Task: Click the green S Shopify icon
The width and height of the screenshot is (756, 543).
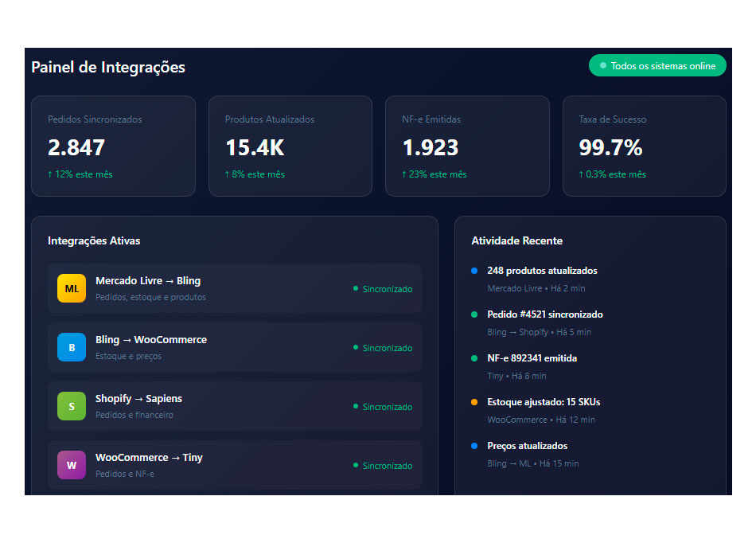Action: pyautogui.click(x=72, y=406)
